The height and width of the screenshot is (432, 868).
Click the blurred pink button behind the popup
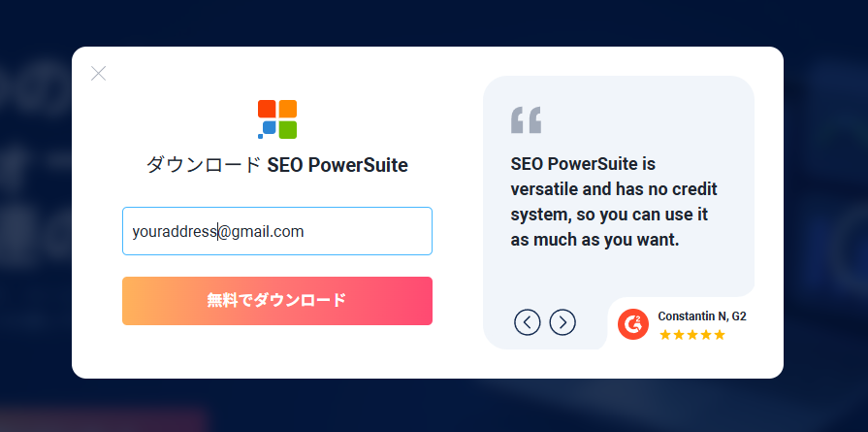(107, 420)
